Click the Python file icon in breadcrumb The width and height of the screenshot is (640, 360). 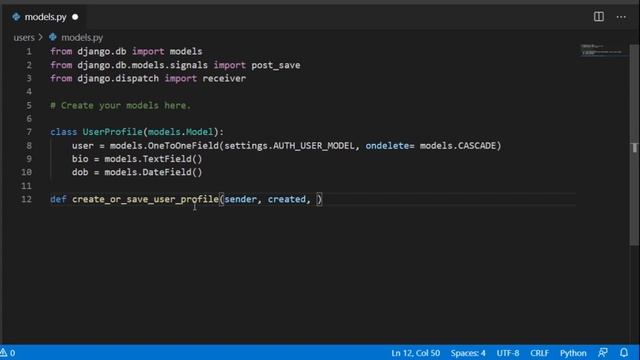tap(53, 37)
